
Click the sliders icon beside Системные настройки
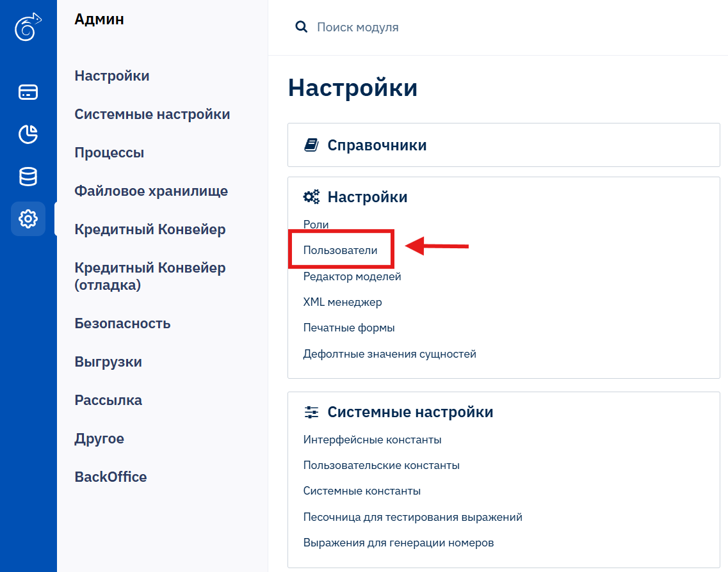[311, 412]
